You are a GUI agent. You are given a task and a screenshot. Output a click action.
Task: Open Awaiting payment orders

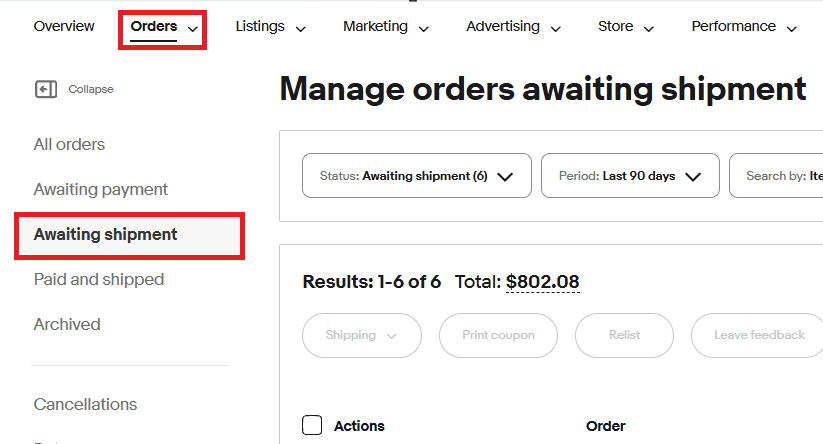click(101, 190)
